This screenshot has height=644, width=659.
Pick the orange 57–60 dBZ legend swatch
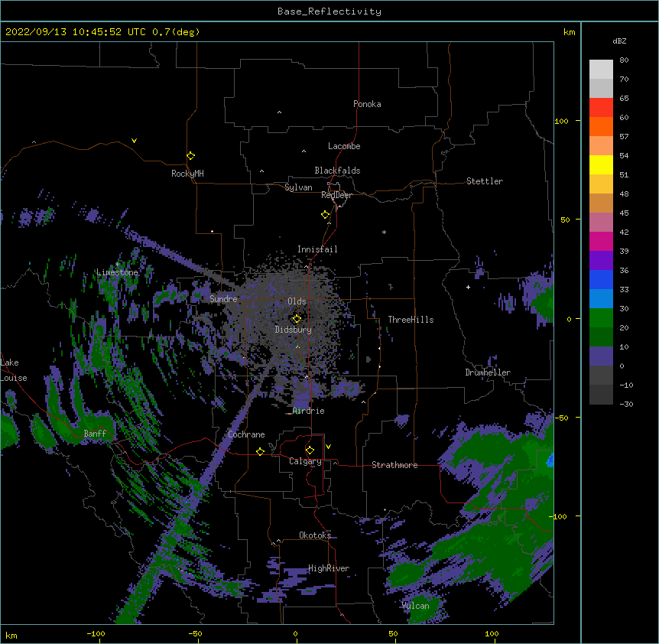pyautogui.click(x=601, y=126)
